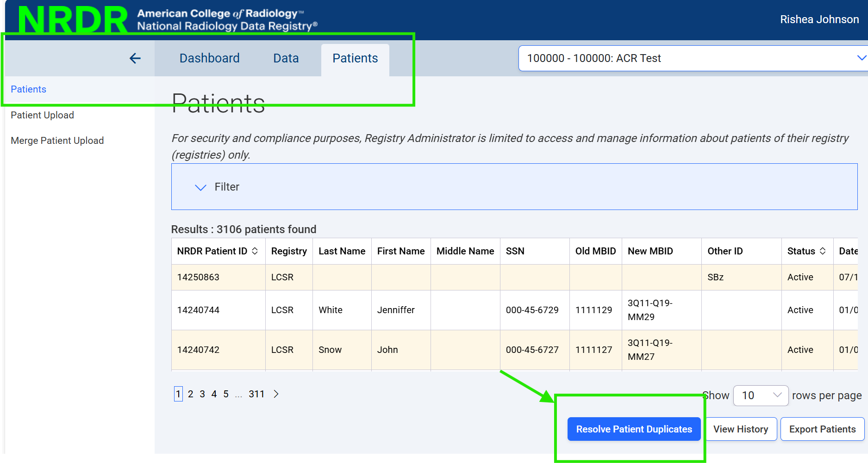This screenshot has height=463, width=868.
Task: Click patient ID 14250863
Action: click(198, 277)
